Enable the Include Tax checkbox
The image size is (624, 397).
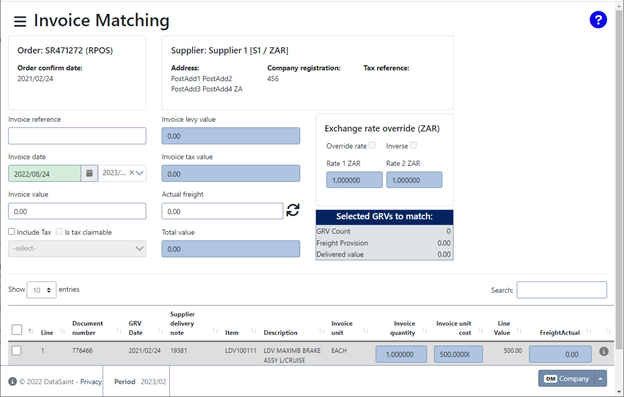[x=12, y=232]
